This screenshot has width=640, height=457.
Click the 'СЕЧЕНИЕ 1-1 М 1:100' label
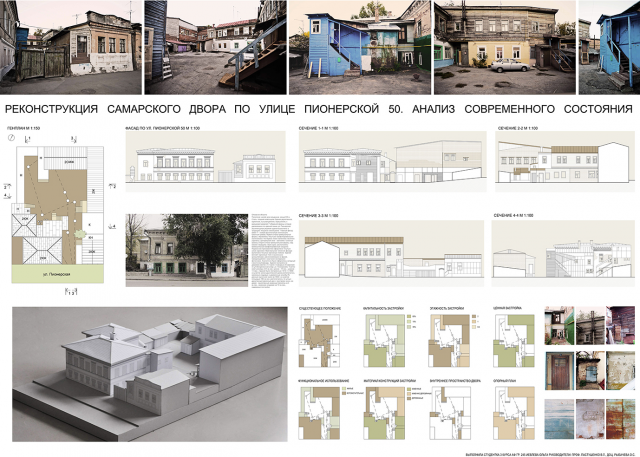318,128
